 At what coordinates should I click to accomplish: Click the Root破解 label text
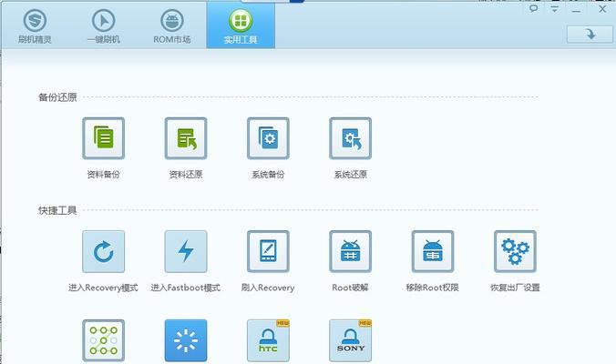pyautogui.click(x=350, y=288)
